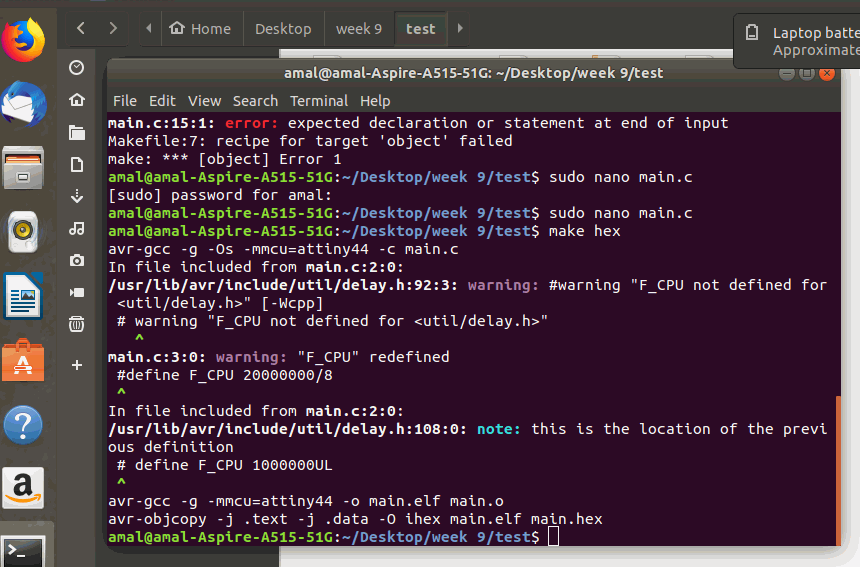Image resolution: width=860 pixels, height=567 pixels.
Task: Open the Amazon dock icon
Action: coord(23,488)
